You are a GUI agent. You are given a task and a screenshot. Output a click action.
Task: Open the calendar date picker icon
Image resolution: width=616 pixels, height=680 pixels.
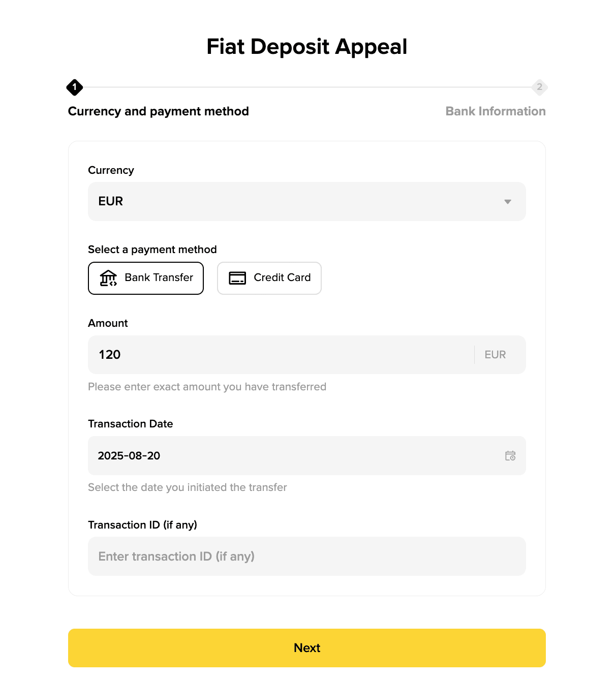(510, 456)
